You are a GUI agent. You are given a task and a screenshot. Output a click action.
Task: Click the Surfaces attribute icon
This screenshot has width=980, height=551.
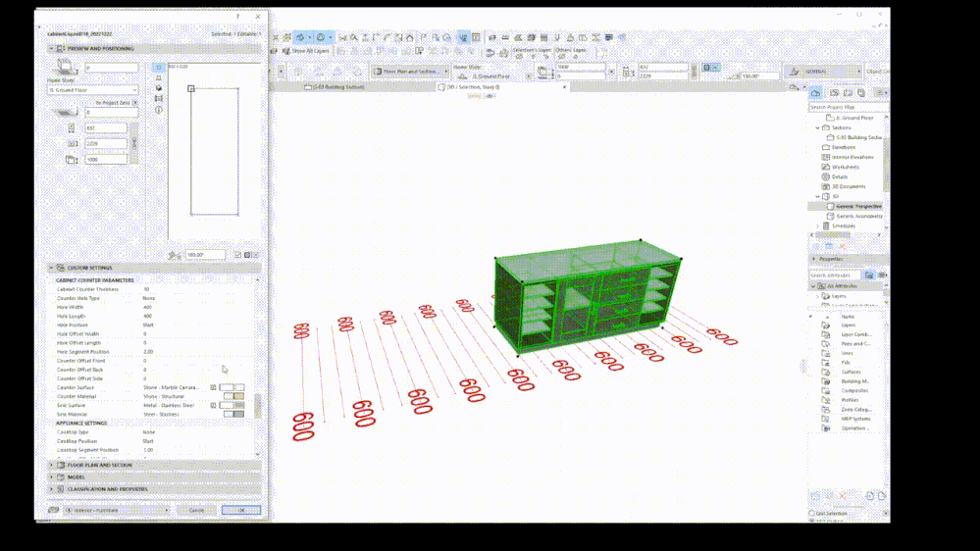tap(826, 373)
